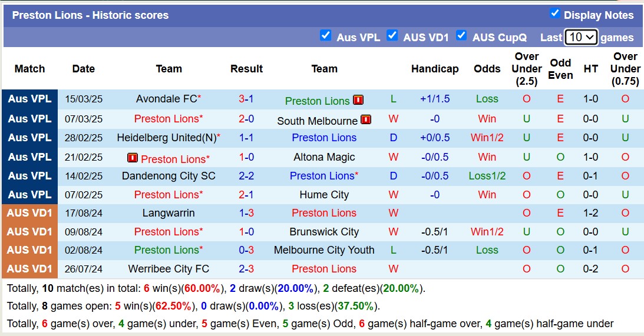The image size is (644, 336).
Task: Click red card icon next to South Melbourne
Action: (366, 120)
